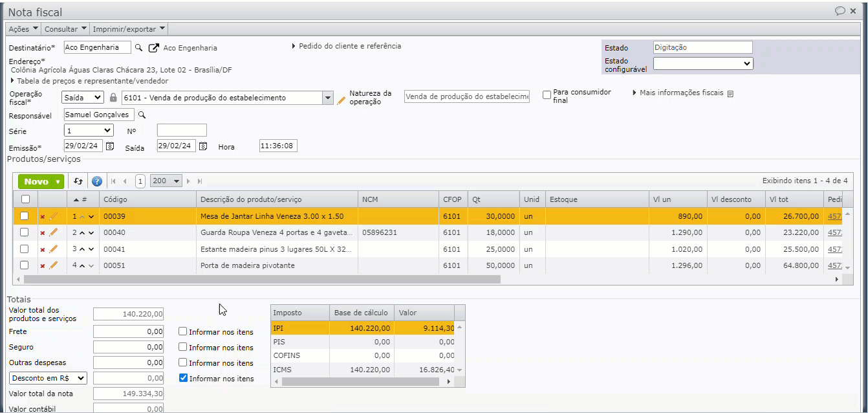Open Aco Engenharia record via external link icon

pyautogui.click(x=153, y=48)
